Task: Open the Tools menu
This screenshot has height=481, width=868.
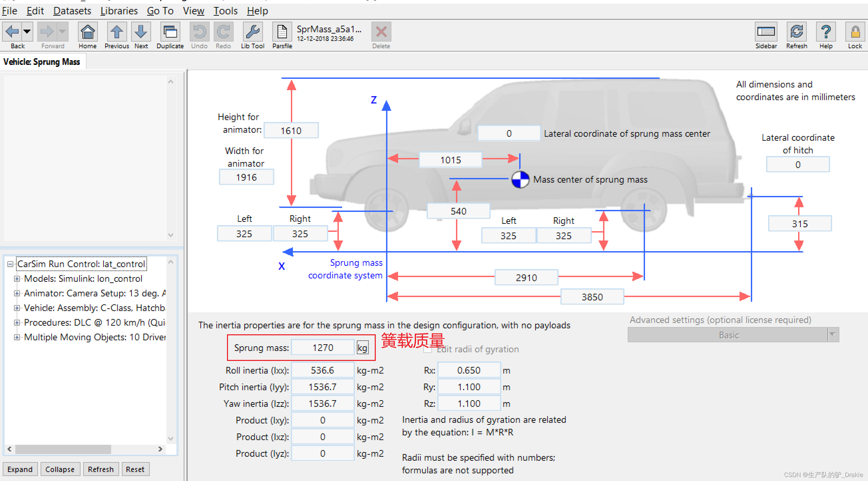Action: point(225,11)
